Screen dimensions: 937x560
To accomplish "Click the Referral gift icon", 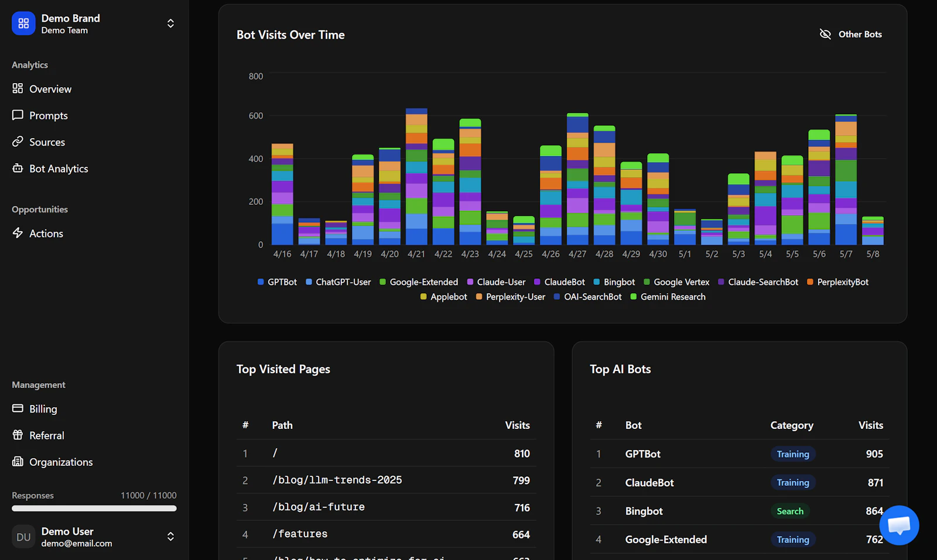I will coord(18,435).
